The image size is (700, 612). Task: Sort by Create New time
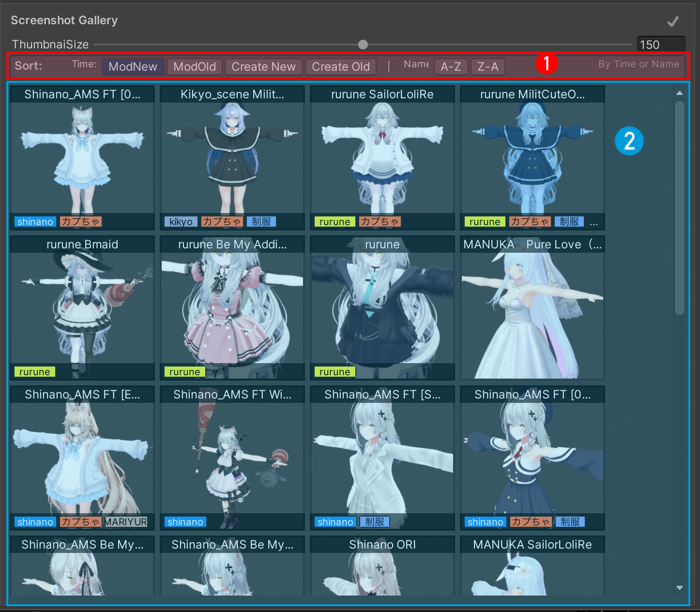263,67
